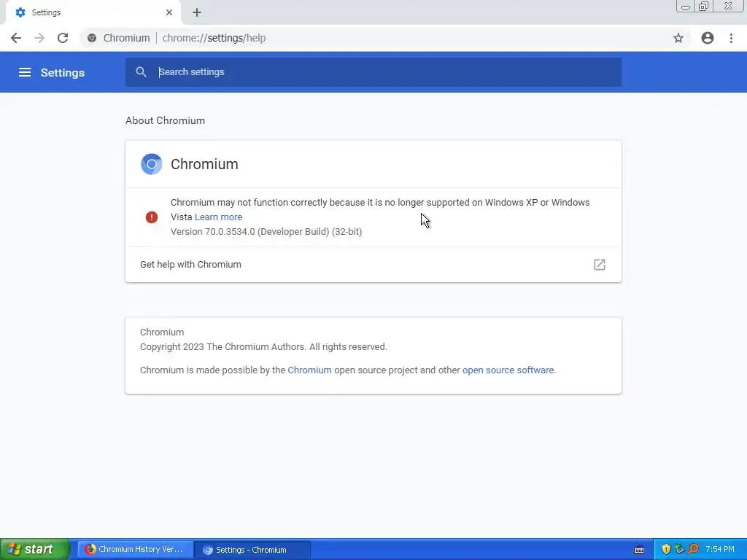Bookmark this page with the star icon
The width and height of the screenshot is (747, 560).
(678, 38)
